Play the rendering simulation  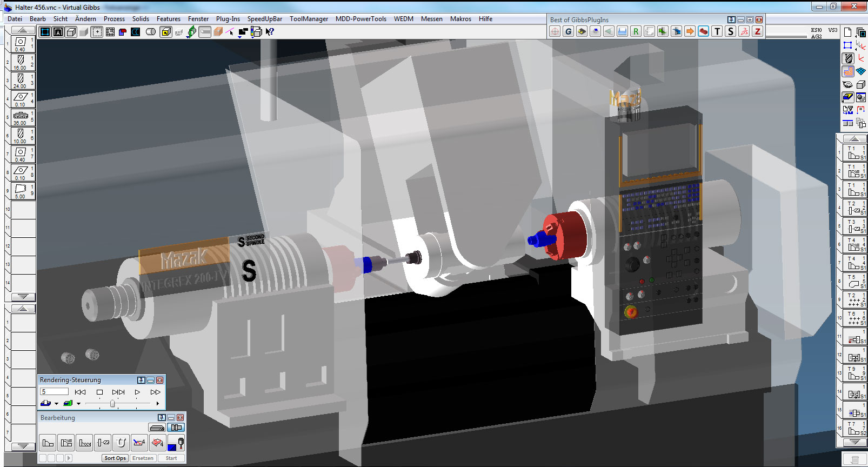pyautogui.click(x=137, y=392)
